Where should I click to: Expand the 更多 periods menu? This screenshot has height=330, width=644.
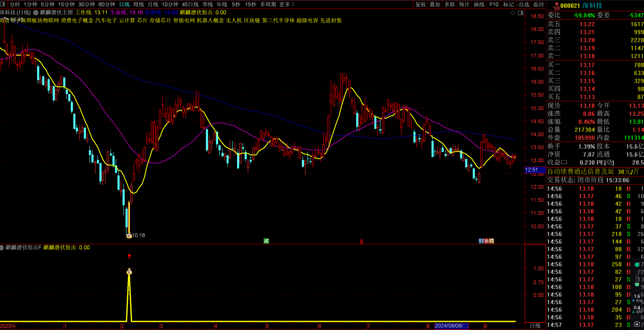(287, 4)
